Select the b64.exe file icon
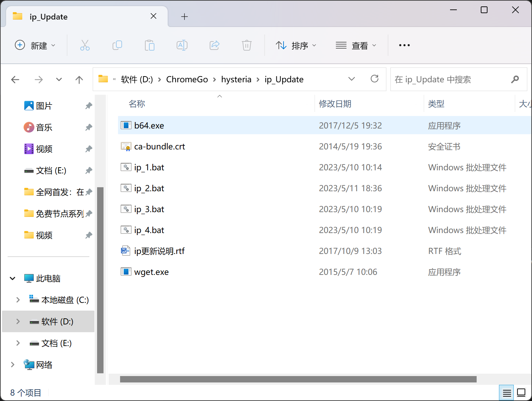The image size is (532, 401). click(x=126, y=125)
